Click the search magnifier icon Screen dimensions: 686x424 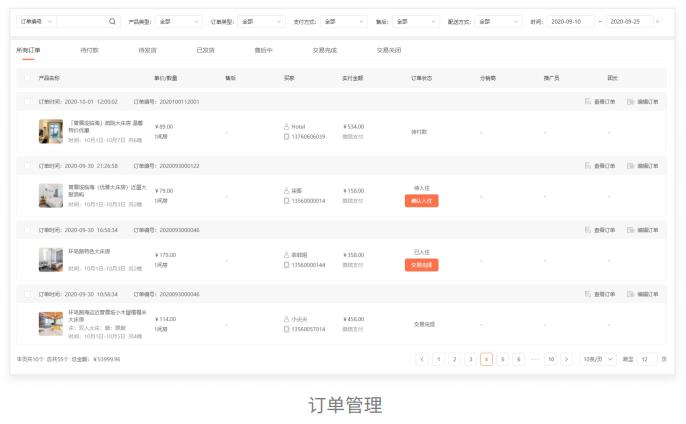click(112, 21)
